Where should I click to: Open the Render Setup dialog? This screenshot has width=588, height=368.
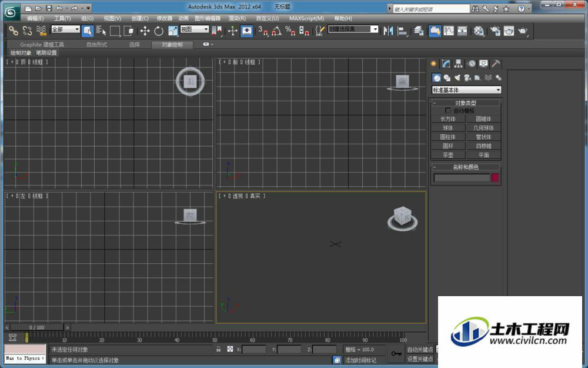coord(495,31)
